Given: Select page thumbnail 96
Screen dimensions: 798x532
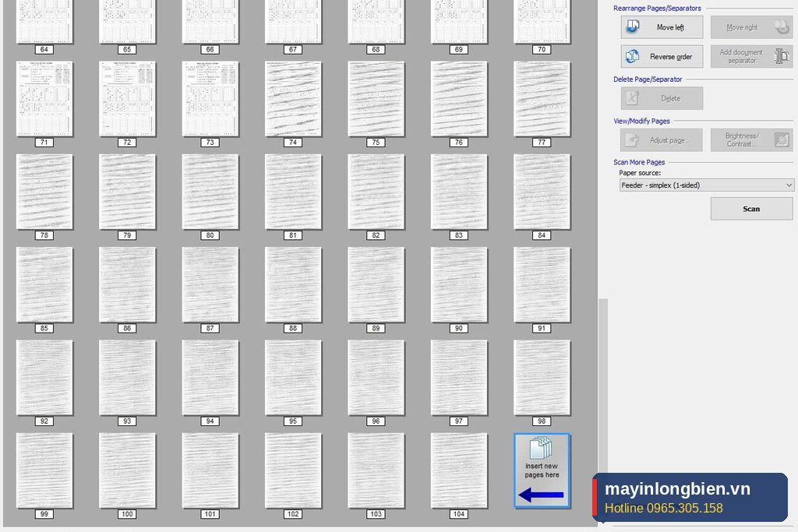Looking at the screenshot, I should pyautogui.click(x=376, y=378).
